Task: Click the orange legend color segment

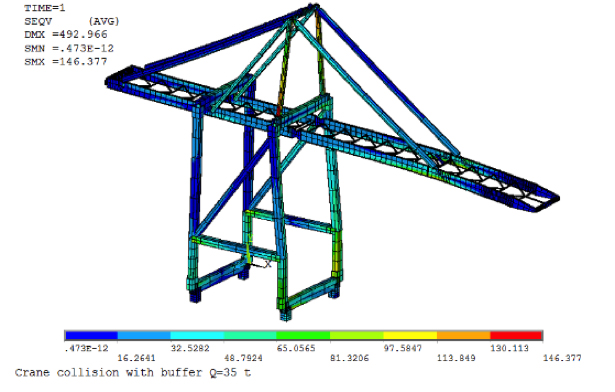Action: pos(464,335)
